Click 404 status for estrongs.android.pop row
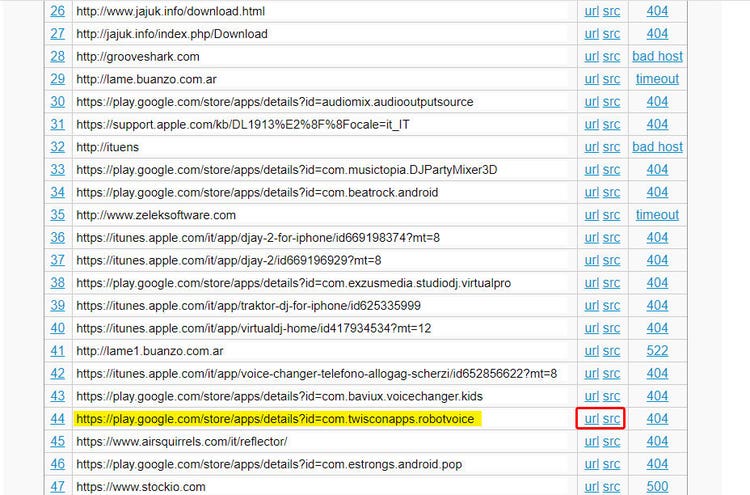 (657, 464)
